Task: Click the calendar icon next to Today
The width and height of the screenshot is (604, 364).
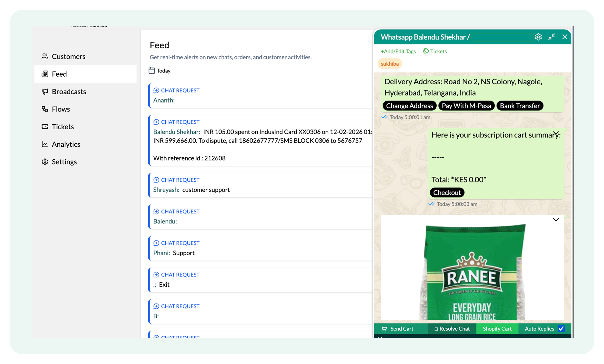Action: [x=152, y=71]
